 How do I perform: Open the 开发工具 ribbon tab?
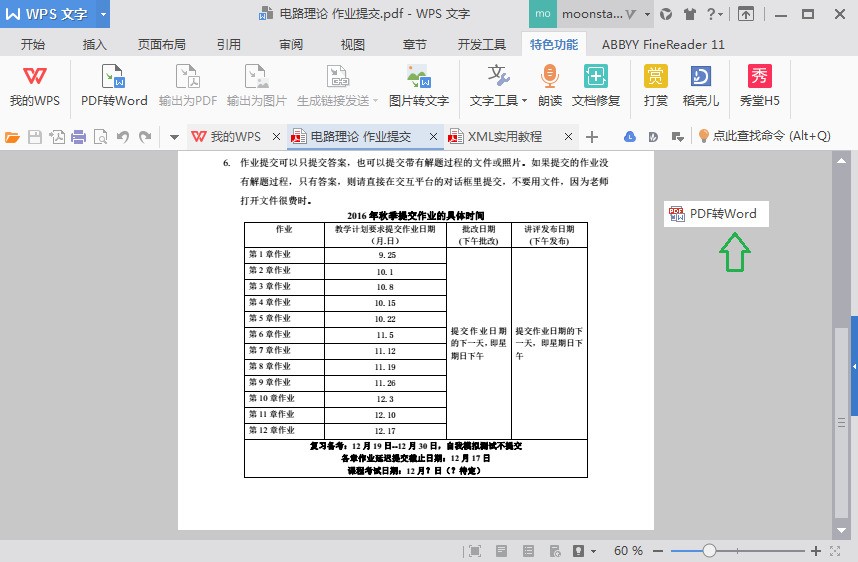[x=482, y=44]
